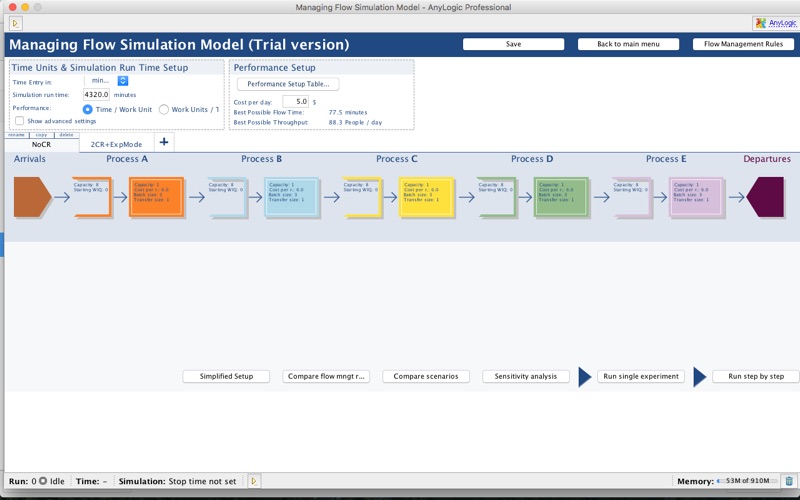Click 'Stop time not set' simulation status
Screen dimensions: 800x500
[x=203, y=481]
